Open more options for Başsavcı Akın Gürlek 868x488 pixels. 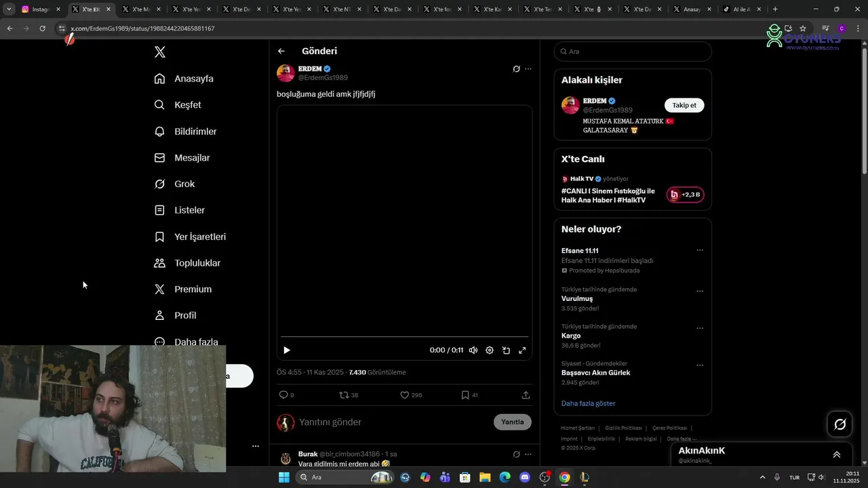[x=700, y=365]
